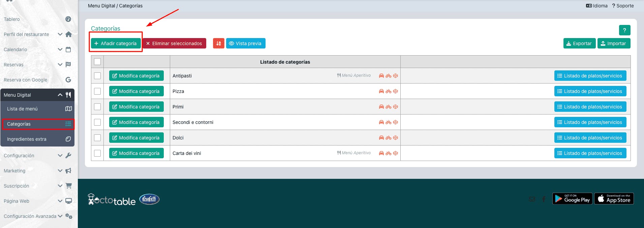Click the Añadir categoría button
Viewport: 644px width, 228px height.
click(x=116, y=43)
